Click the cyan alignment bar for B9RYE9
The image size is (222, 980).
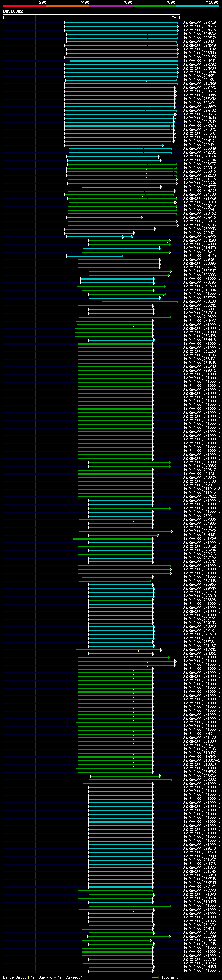point(121,23)
